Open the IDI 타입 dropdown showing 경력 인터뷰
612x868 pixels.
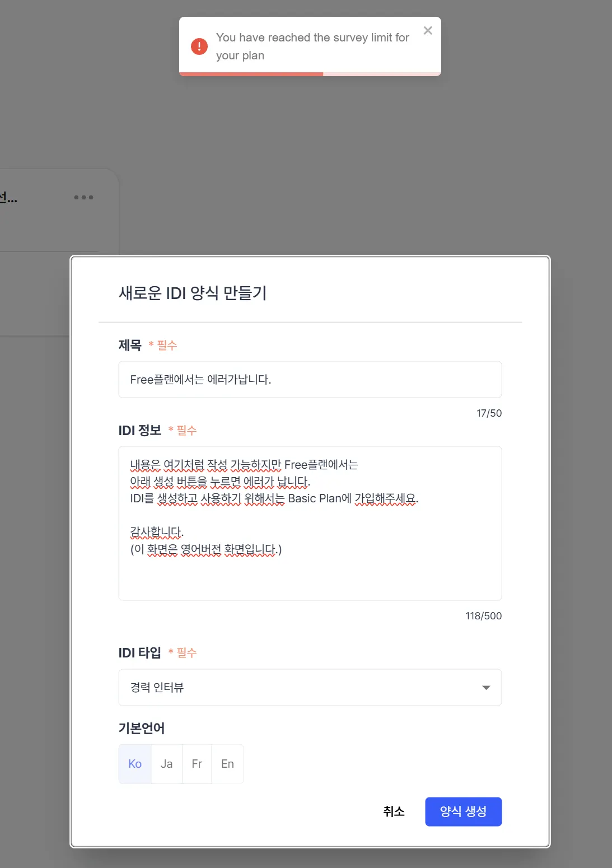[x=310, y=687]
